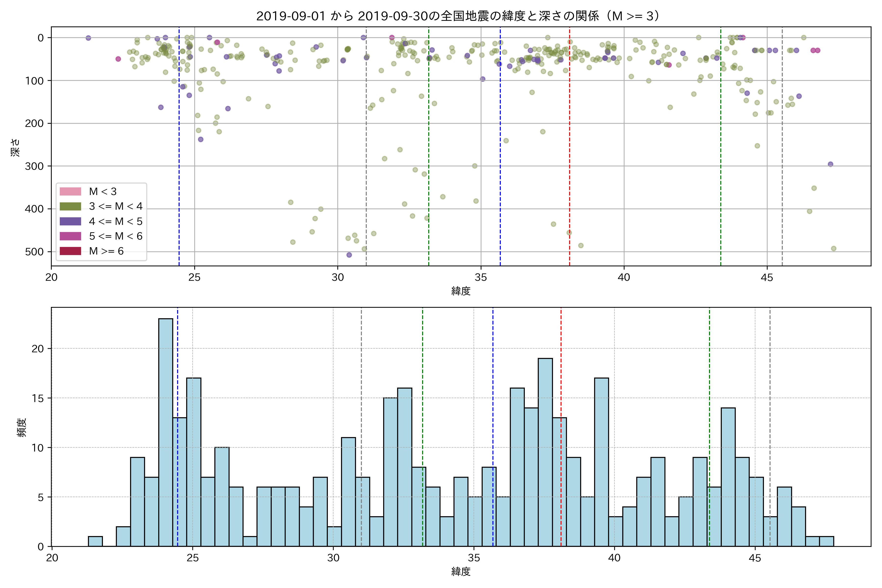Click the 3 <= M < 4 green swatch

click(x=70, y=207)
